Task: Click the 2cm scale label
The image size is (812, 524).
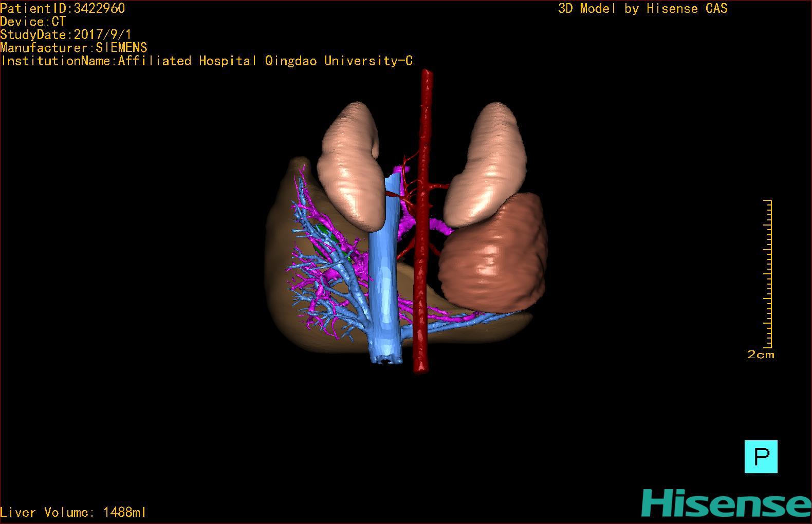Action: click(x=761, y=354)
